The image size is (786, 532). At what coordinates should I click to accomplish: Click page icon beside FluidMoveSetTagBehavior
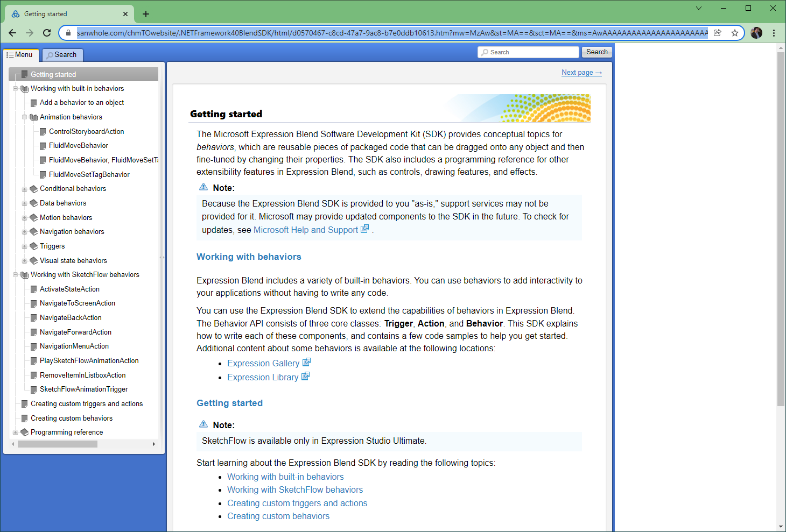tap(43, 175)
